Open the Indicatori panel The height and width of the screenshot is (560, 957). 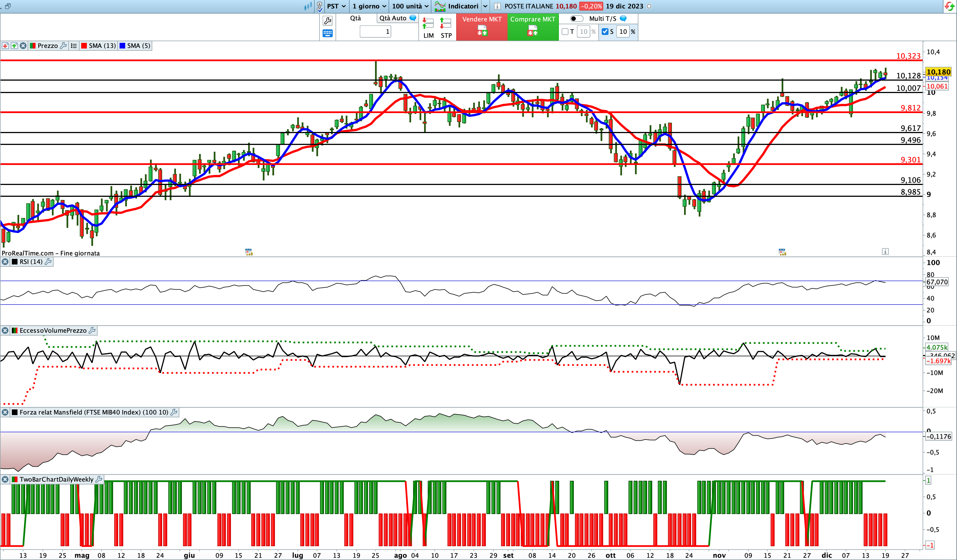(x=457, y=6)
